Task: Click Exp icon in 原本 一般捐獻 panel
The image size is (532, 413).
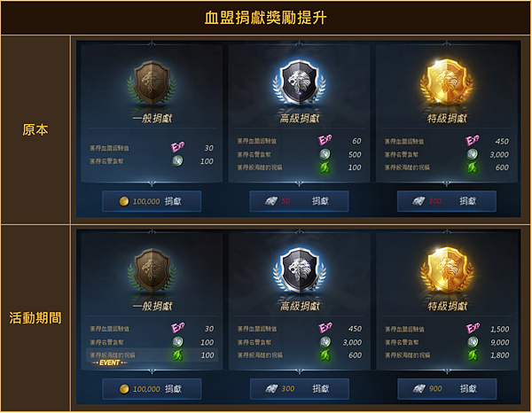Action: [177, 147]
